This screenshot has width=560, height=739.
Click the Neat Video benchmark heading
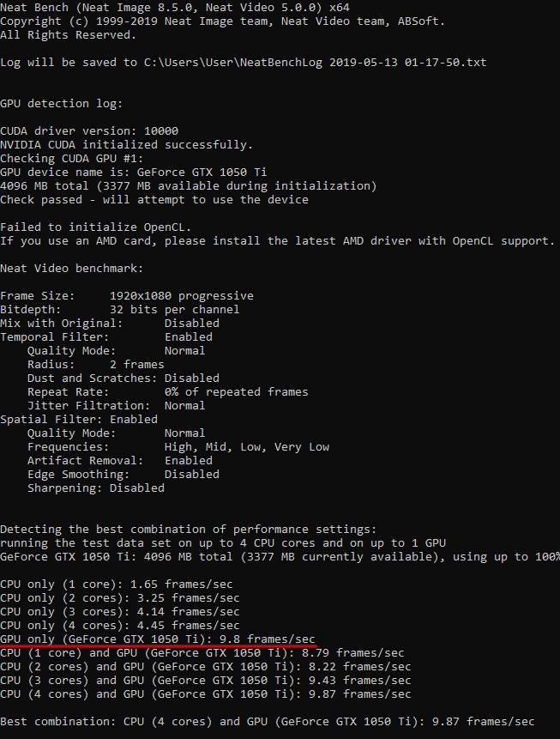pos(71,269)
